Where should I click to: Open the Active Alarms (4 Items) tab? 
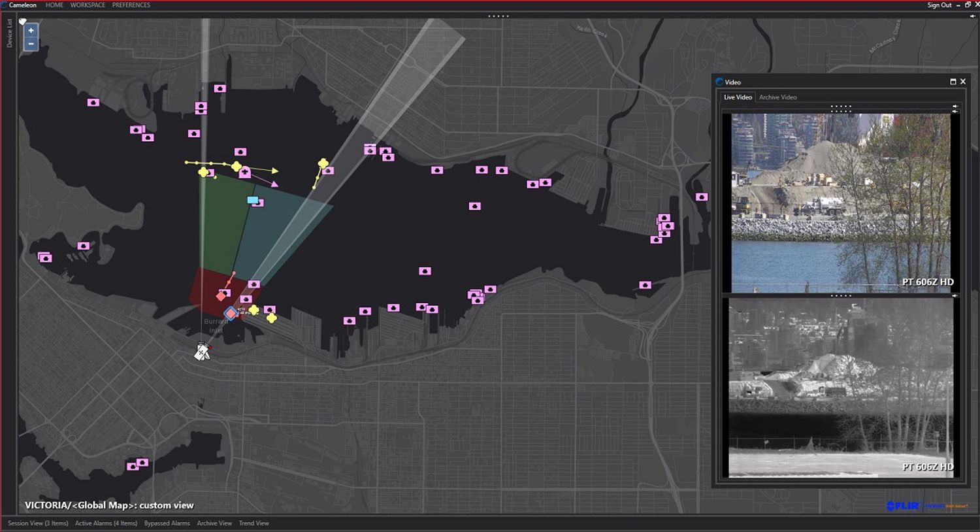[106, 524]
